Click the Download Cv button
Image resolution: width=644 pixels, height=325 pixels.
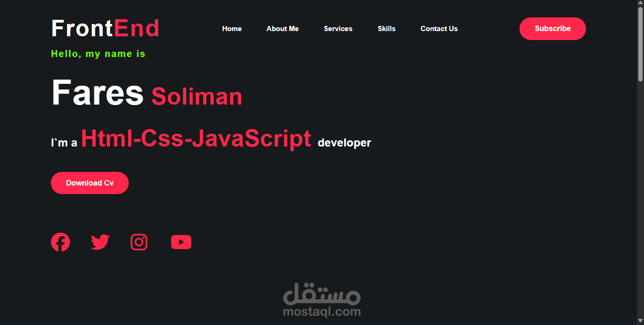[x=90, y=183]
